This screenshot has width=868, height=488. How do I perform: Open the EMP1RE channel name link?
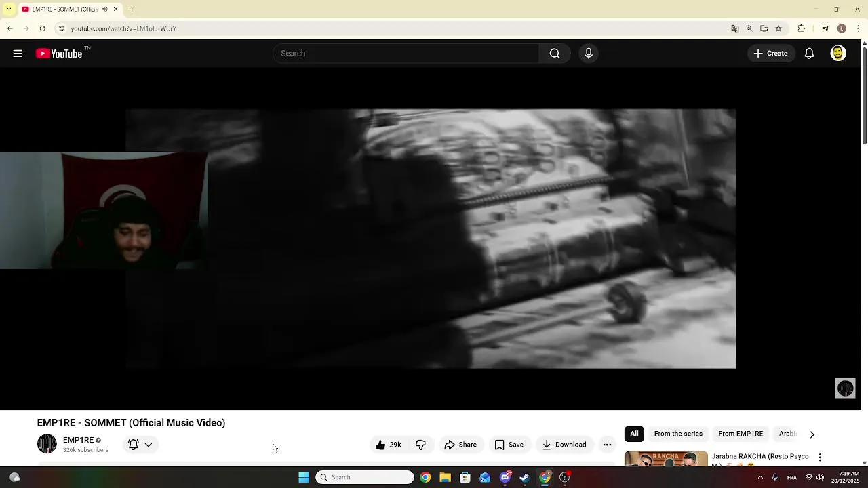(78, 440)
